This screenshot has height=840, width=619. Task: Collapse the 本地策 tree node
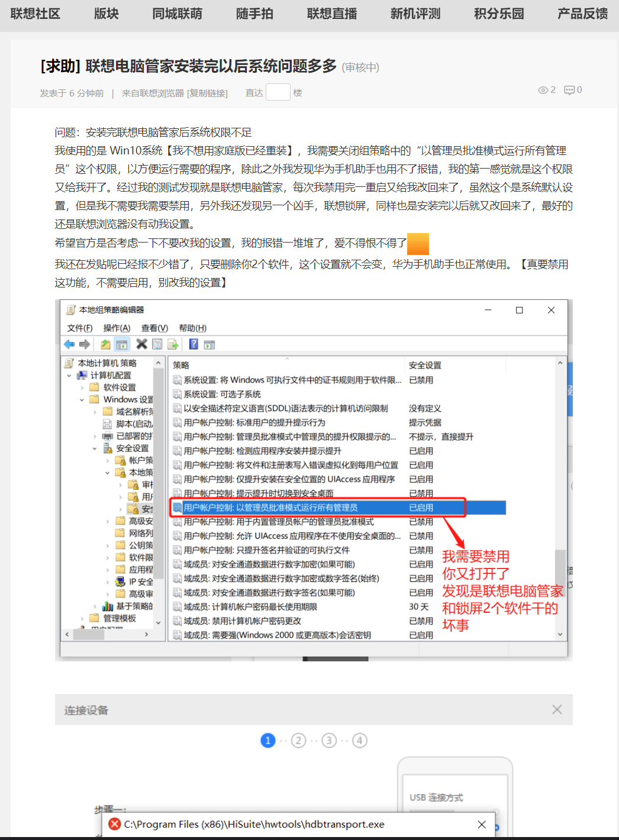108,473
